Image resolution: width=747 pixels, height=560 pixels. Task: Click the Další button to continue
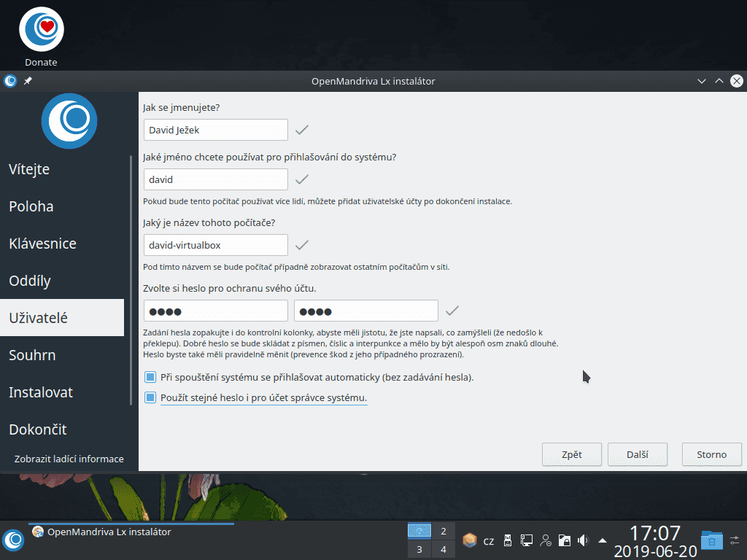637,454
